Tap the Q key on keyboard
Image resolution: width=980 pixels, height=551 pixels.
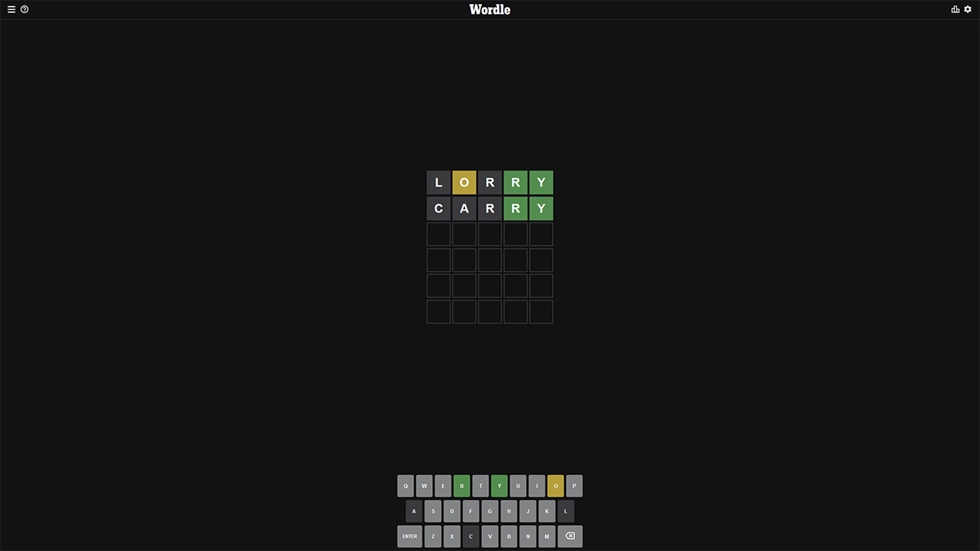(x=405, y=486)
